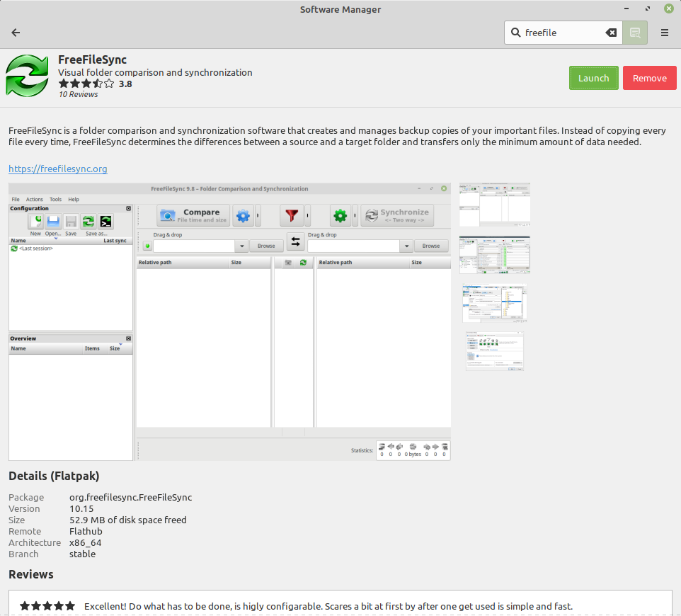Click the FreeFileSync green arrows app icon
The width and height of the screenshot is (681, 616).
pyautogui.click(x=28, y=76)
